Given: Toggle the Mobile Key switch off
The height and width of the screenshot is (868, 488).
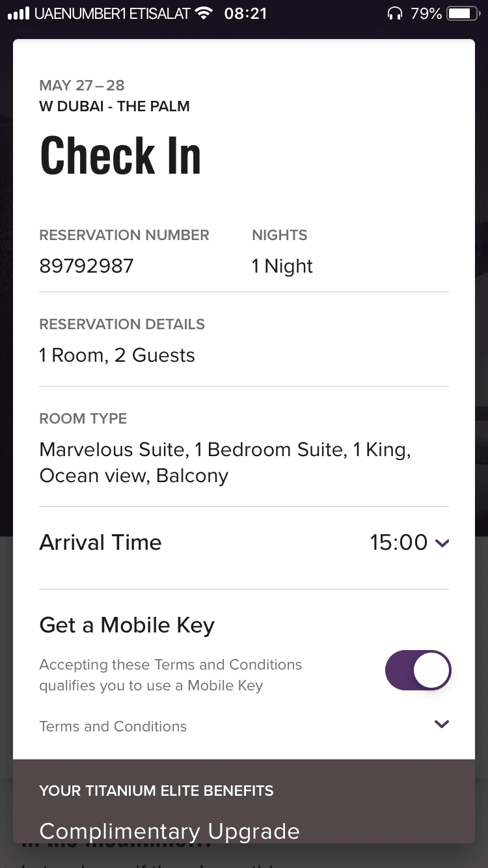Looking at the screenshot, I should [x=418, y=670].
